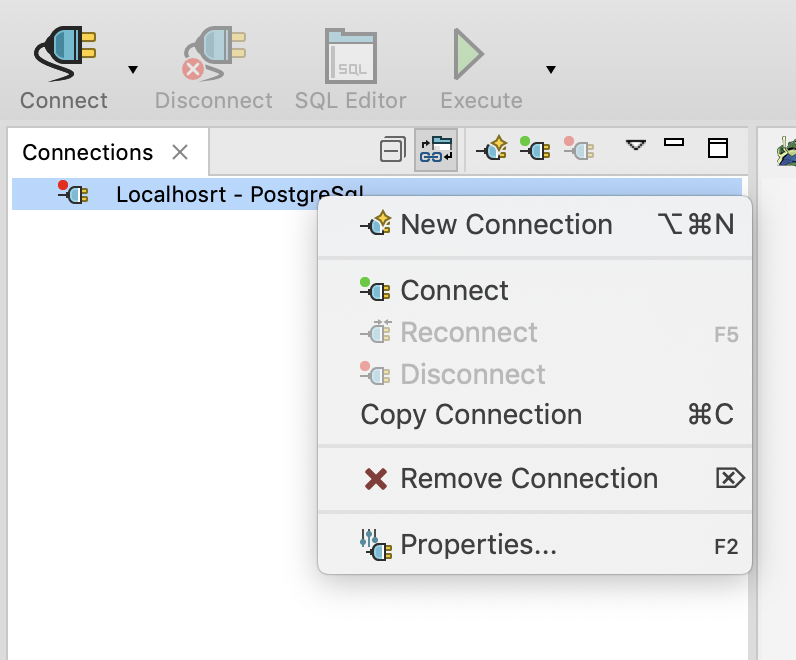Click the New Connection icon in panel toolbar

click(491, 150)
